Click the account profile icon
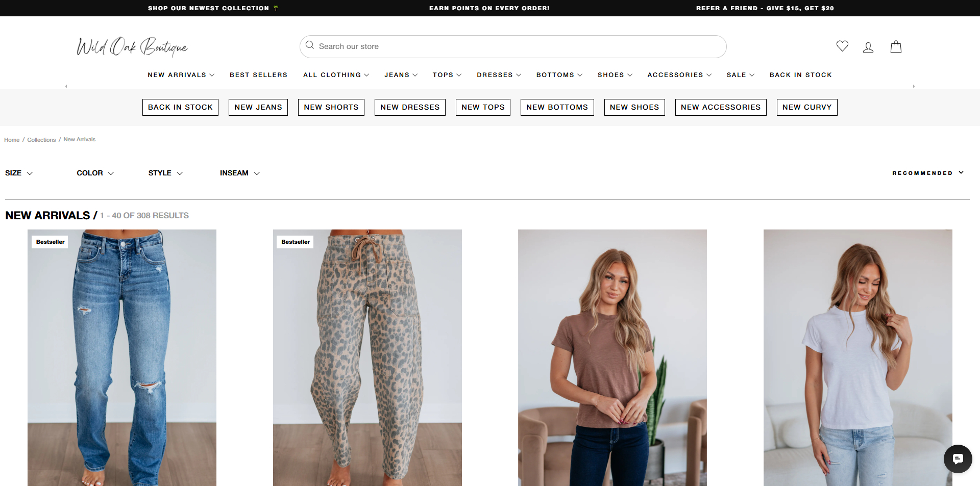980x486 pixels. [869, 47]
